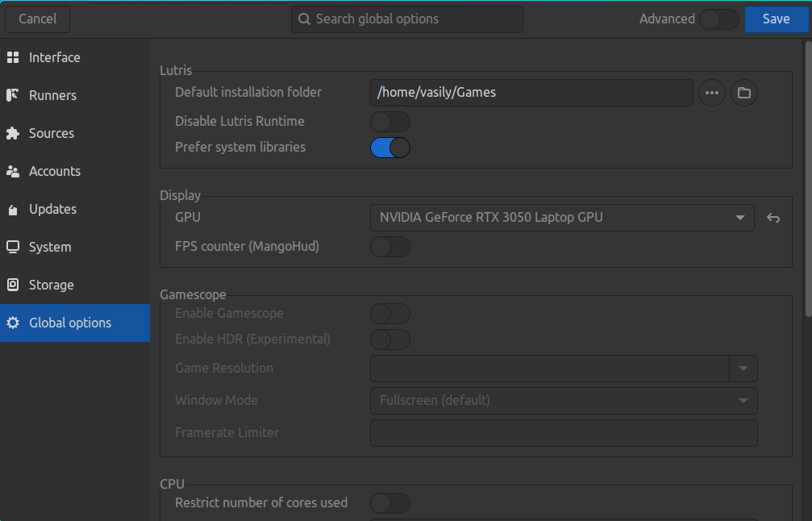Click the Updates icon in sidebar
This screenshot has width=812, height=521.
click(13, 210)
